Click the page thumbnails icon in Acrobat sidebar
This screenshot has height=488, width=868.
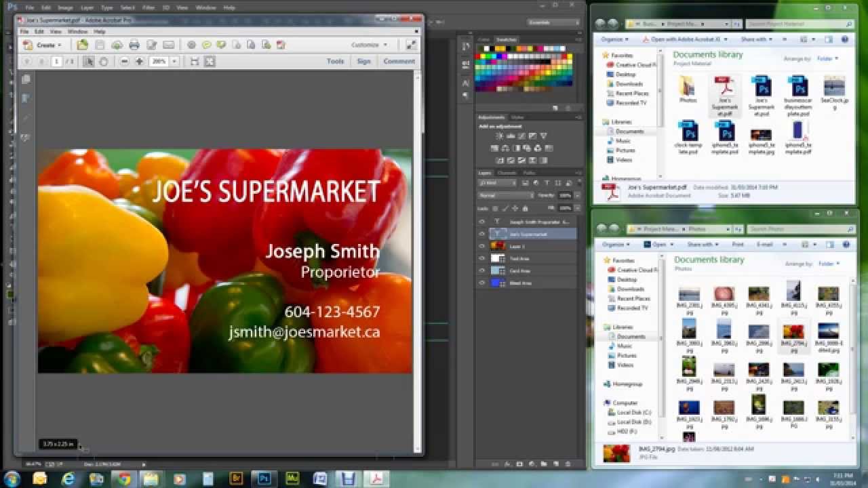coord(26,79)
